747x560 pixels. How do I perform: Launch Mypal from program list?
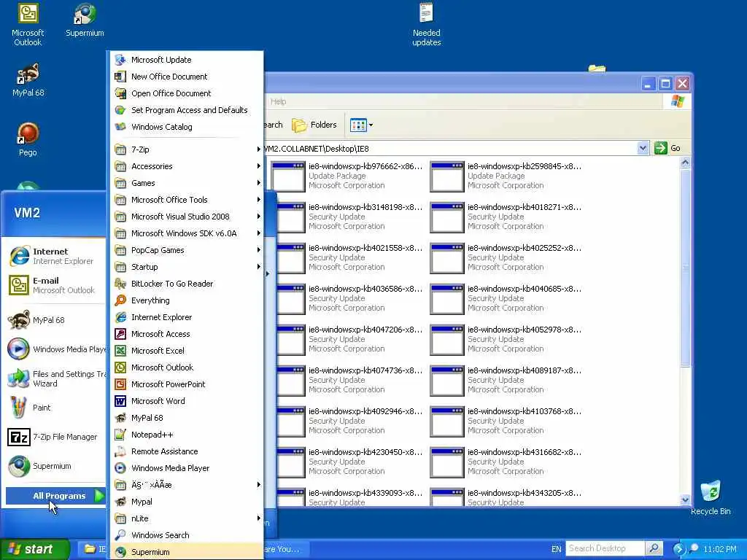tap(187, 502)
